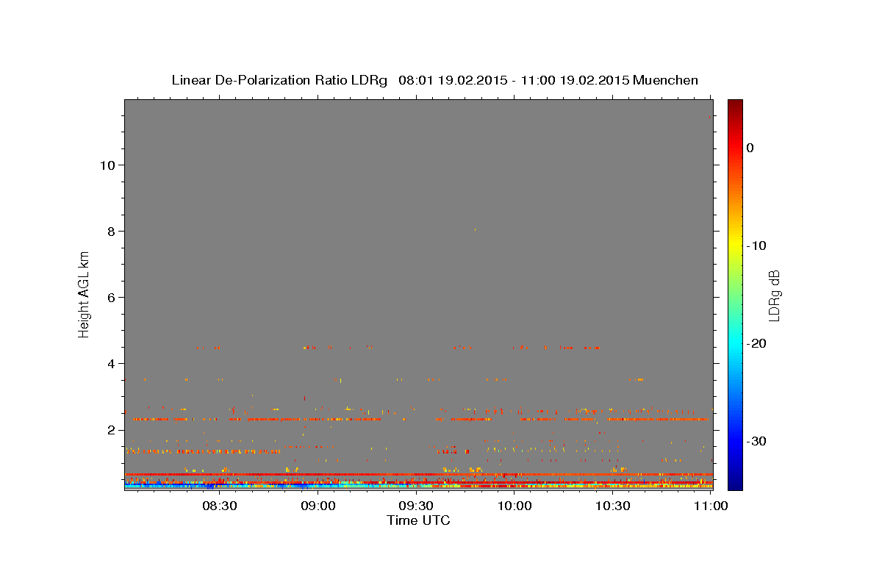Click the colorbar value -10

(756, 245)
